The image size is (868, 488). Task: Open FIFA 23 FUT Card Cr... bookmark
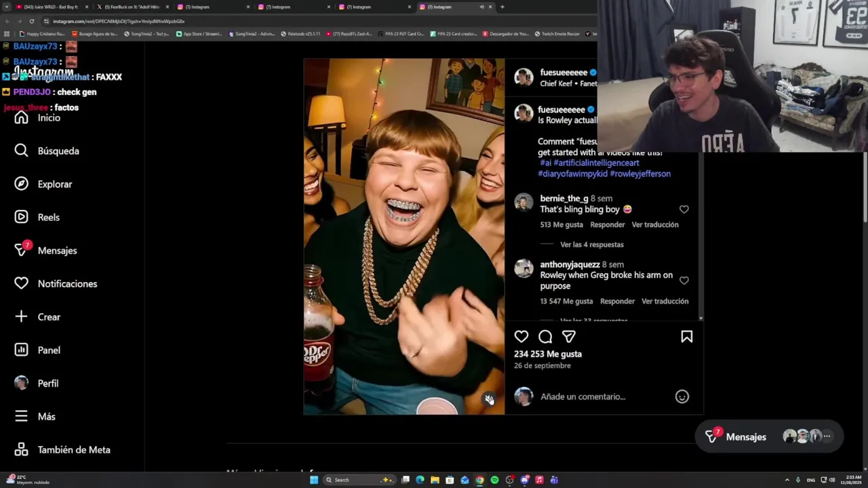point(401,34)
